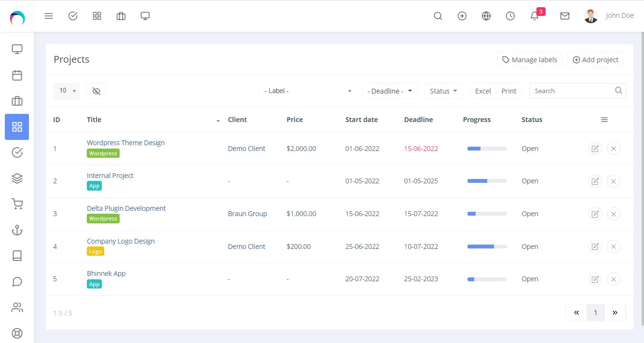644x343 pixels.
Task: Open the global search magnifier icon
Action: click(x=438, y=16)
